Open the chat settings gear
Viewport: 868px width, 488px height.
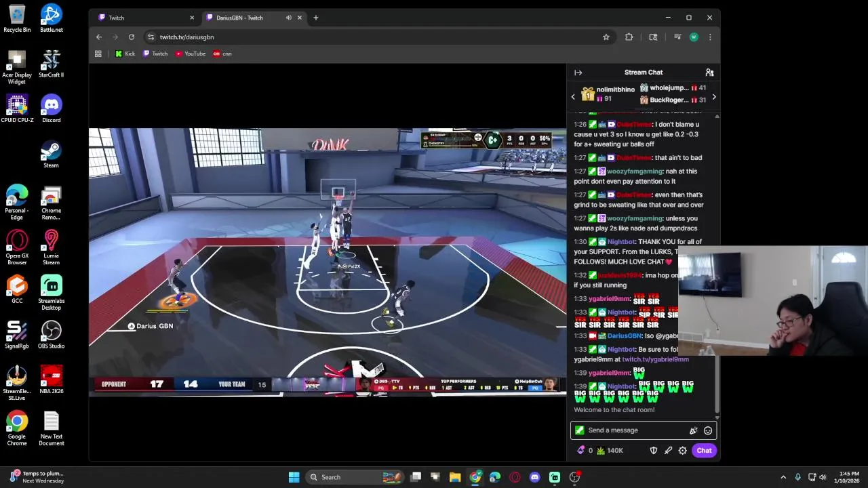click(x=682, y=451)
